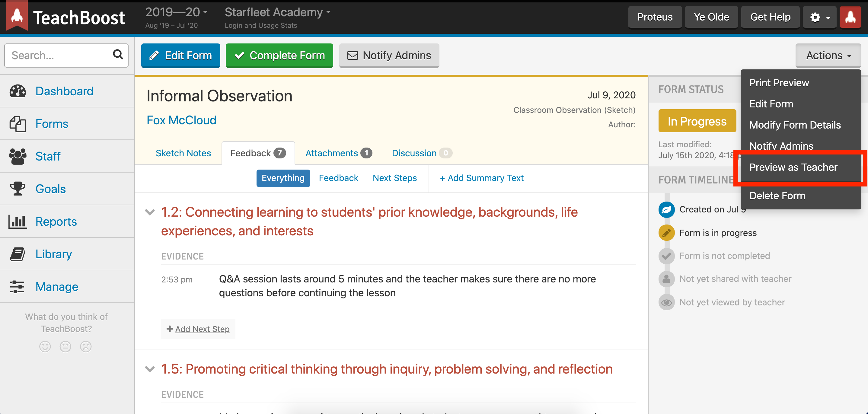Click the happy smiley feedback face
Viewport: 868px width, 414px height.
[45, 346]
